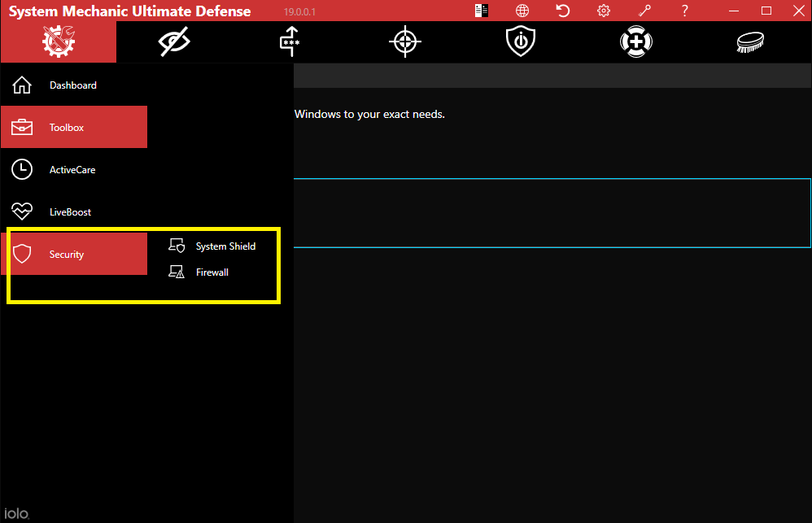Image resolution: width=812 pixels, height=523 pixels.
Task: Click the LiveBoost heartbeat icon
Action: [22, 211]
